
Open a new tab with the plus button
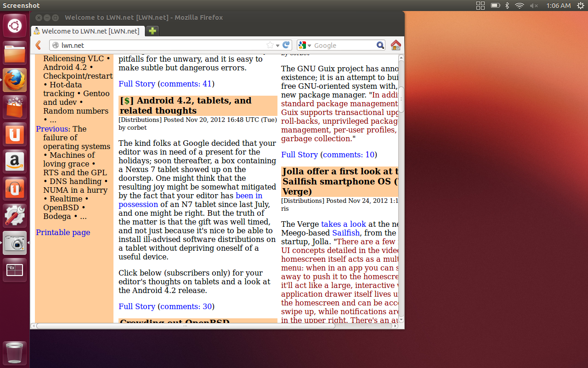pos(153,31)
